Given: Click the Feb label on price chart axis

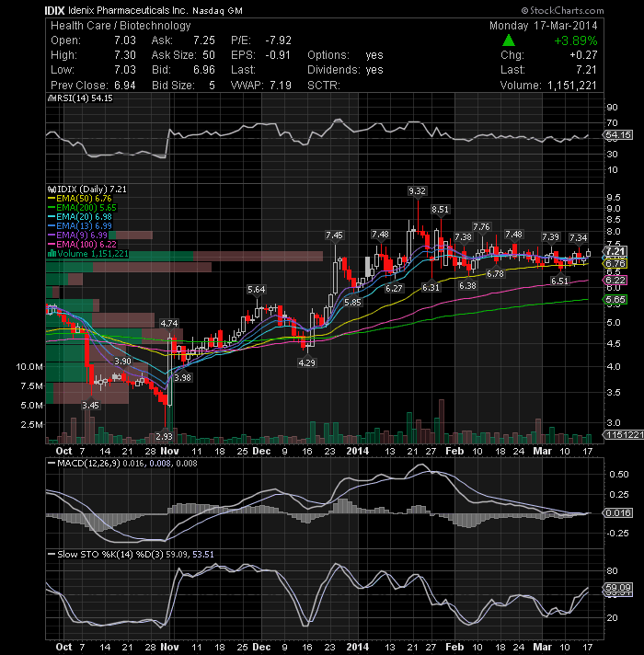Looking at the screenshot, I should (x=454, y=451).
